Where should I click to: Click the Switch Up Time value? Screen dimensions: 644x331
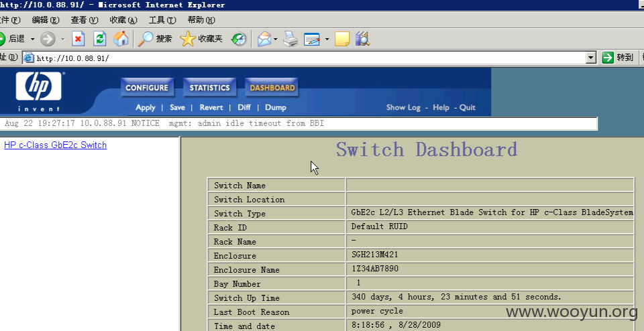(456, 297)
